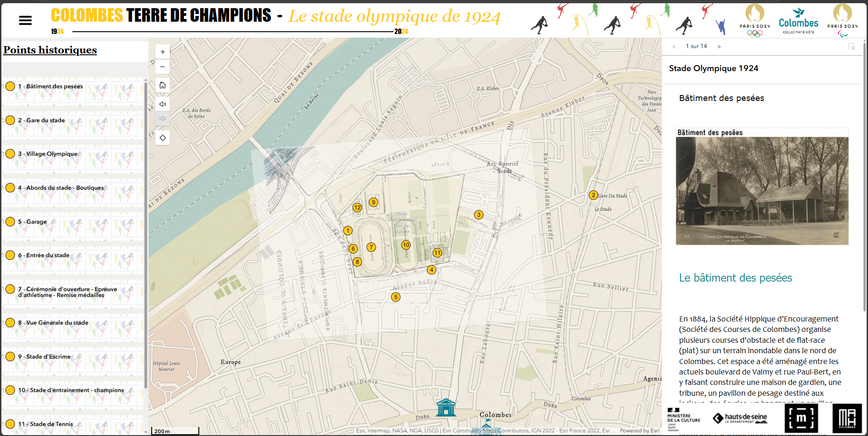The height and width of the screenshot is (436, 868).
Task: Click the blue museum icon on the map
Action: click(x=446, y=407)
